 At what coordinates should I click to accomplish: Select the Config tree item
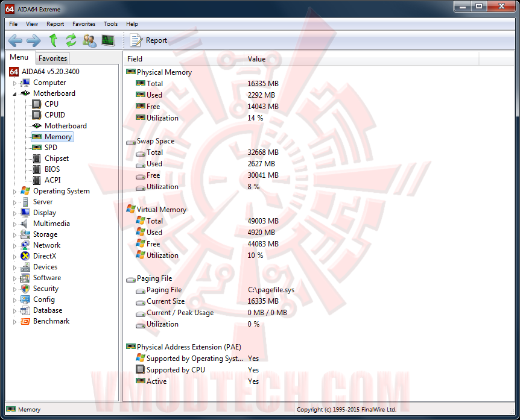point(44,299)
